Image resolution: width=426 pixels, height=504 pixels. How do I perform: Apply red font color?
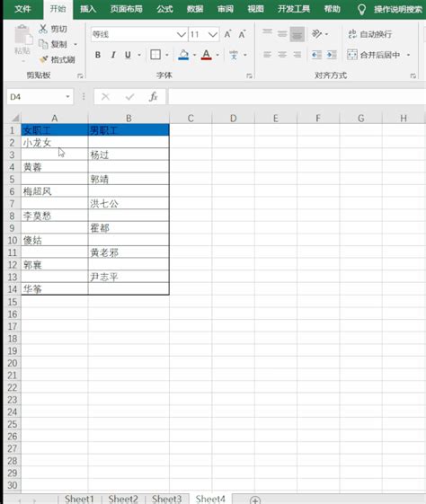pyautogui.click(x=207, y=55)
